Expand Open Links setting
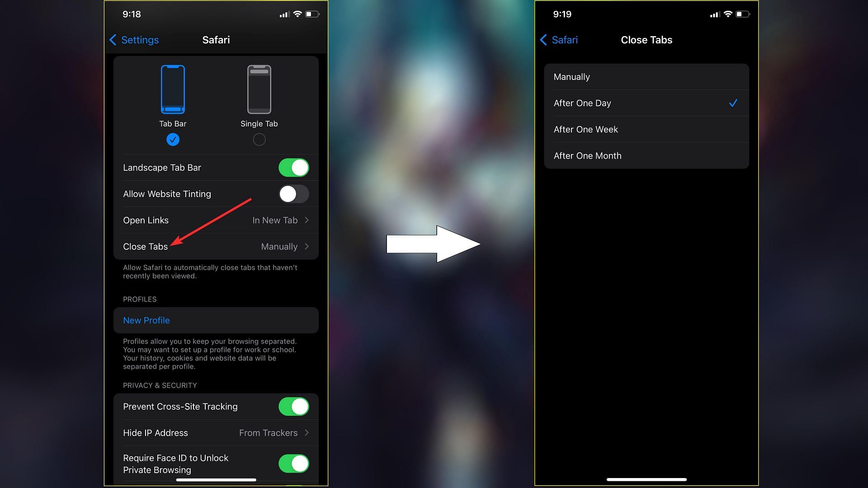Viewport: 868px width, 488px height. [217, 220]
